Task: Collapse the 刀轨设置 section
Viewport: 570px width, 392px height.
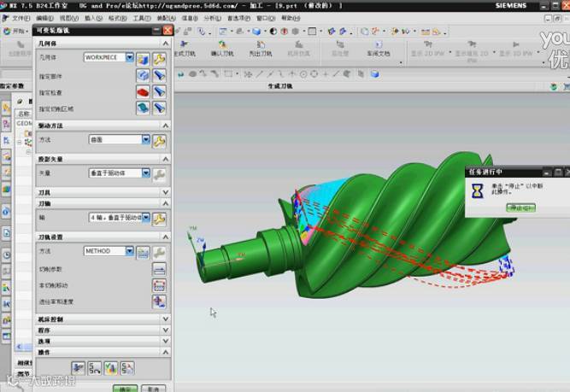Action: click(166, 237)
